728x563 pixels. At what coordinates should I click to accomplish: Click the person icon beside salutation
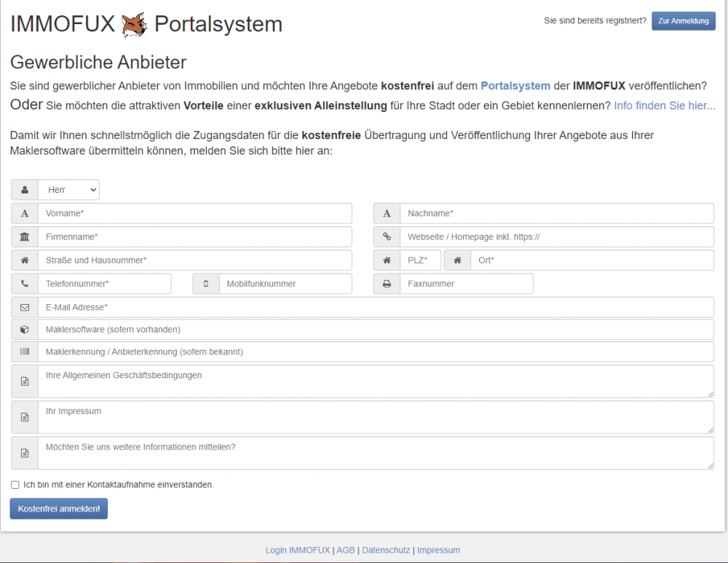[25, 190]
